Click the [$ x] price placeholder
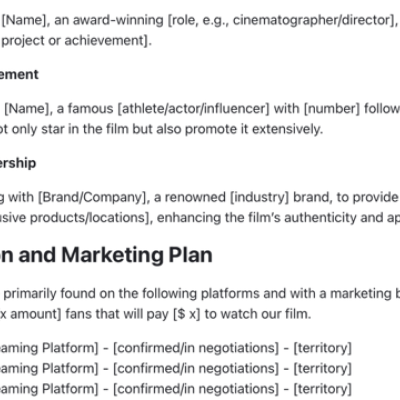This screenshot has height=400, width=400. point(187,314)
